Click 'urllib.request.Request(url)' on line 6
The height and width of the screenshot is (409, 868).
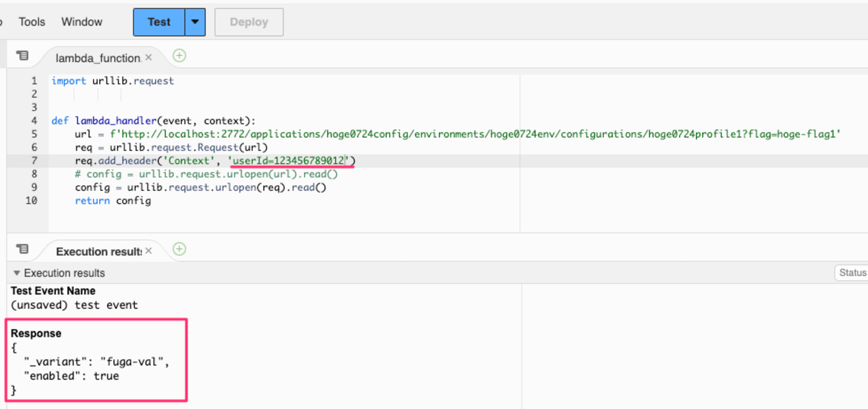tap(188, 148)
